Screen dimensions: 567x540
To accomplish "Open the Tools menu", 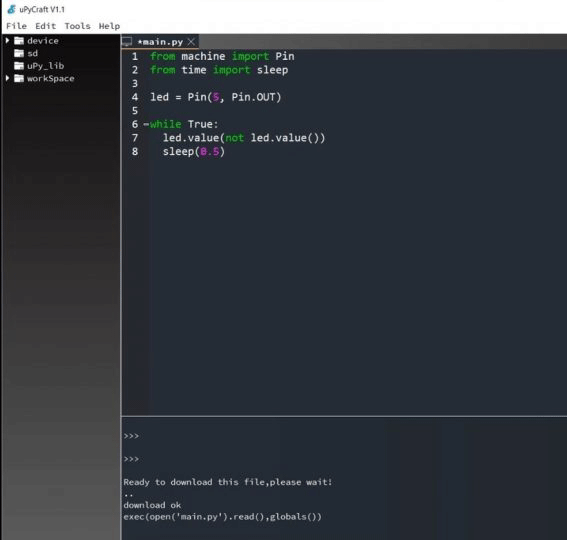I will 77,26.
